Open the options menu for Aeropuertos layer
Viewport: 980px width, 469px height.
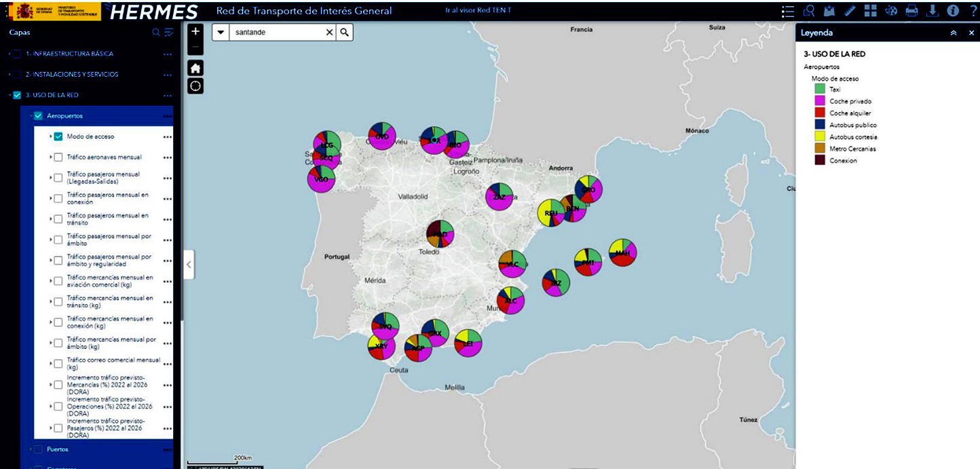[168, 116]
